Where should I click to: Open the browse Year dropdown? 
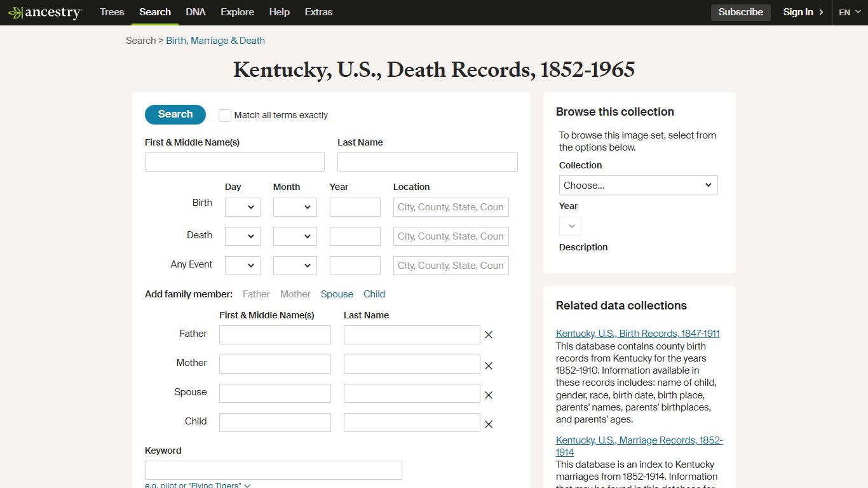(x=570, y=226)
